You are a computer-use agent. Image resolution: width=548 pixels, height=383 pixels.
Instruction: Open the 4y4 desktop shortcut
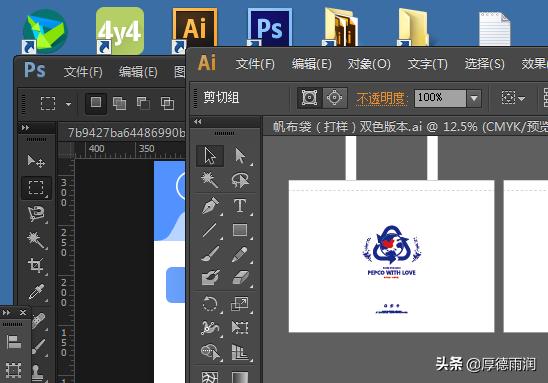(120, 31)
